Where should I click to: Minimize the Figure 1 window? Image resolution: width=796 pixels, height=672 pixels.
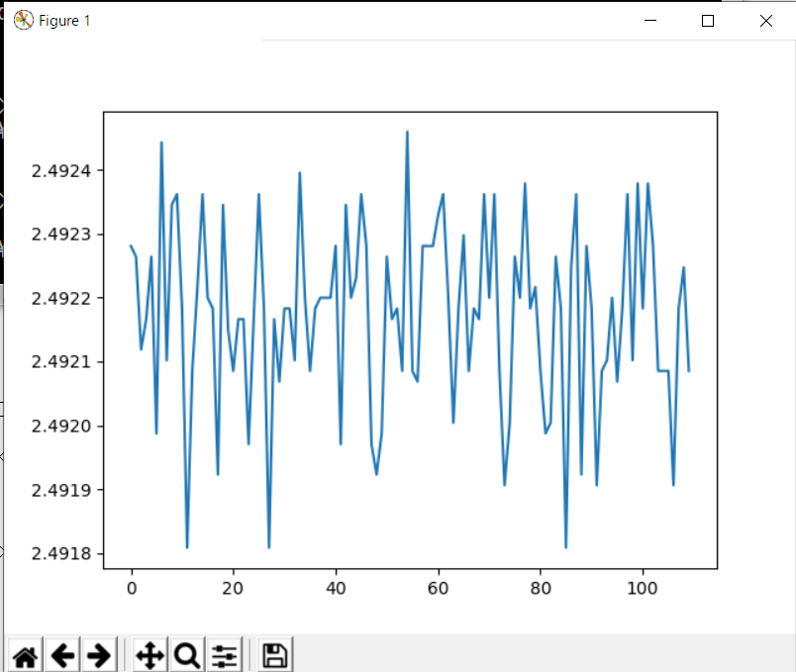click(650, 20)
